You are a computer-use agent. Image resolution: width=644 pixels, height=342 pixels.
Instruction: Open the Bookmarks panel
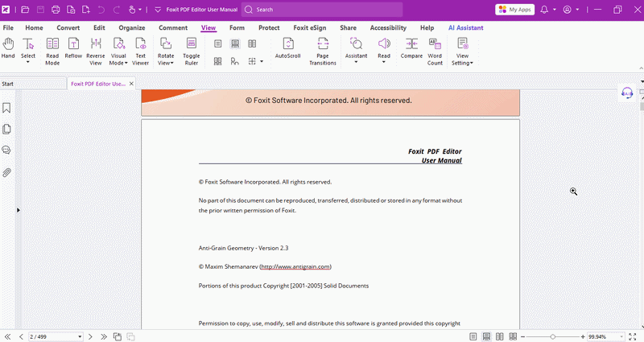click(6, 108)
